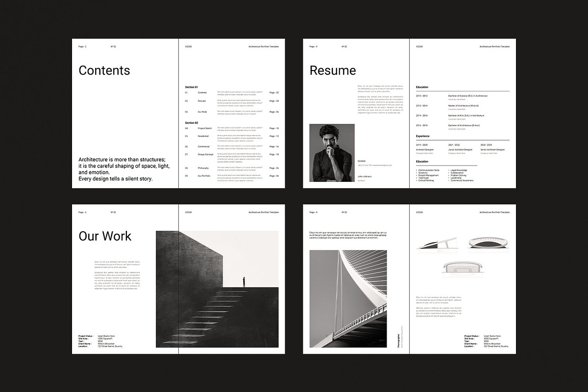Image resolution: width=588 pixels, height=392 pixels.
Task: Click the "Communication Skills" bullet
Action: (429, 170)
